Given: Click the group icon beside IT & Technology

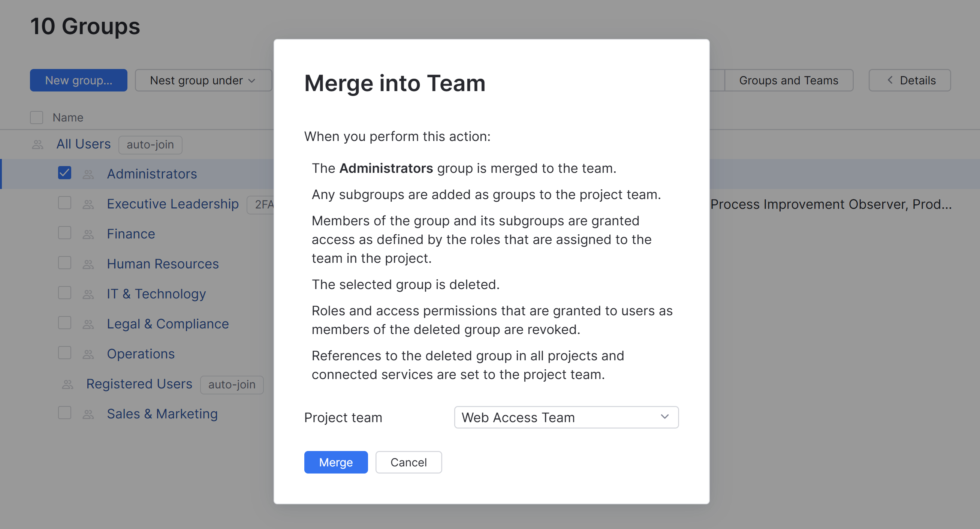Looking at the screenshot, I should coord(88,294).
